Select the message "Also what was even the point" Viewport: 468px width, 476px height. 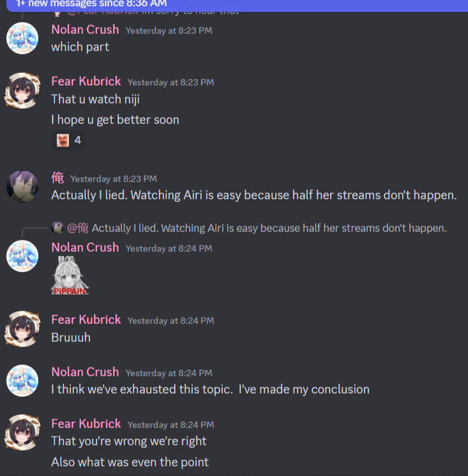point(130,462)
